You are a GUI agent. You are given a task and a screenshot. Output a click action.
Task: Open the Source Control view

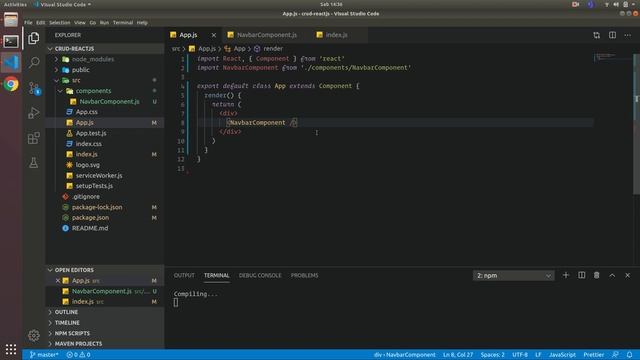click(x=34, y=88)
